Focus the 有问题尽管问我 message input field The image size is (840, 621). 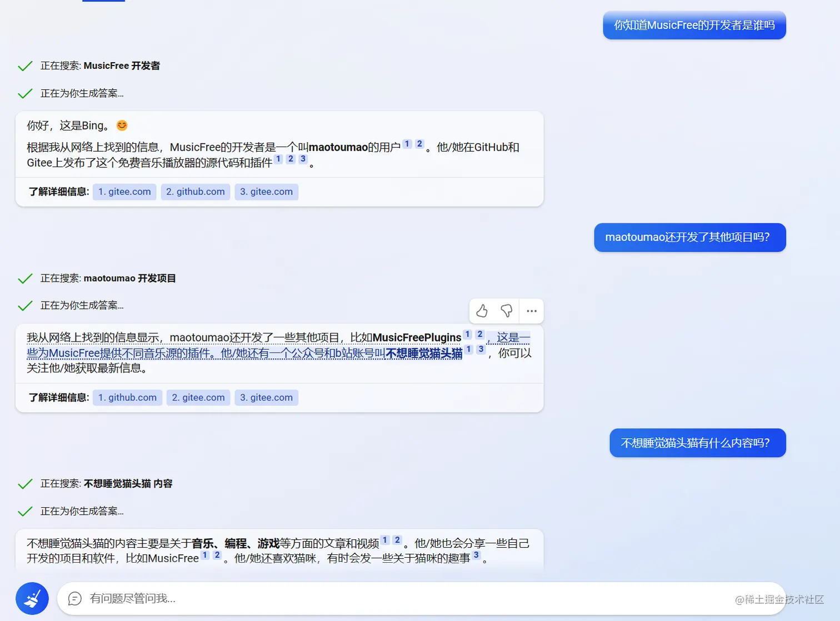(421, 599)
